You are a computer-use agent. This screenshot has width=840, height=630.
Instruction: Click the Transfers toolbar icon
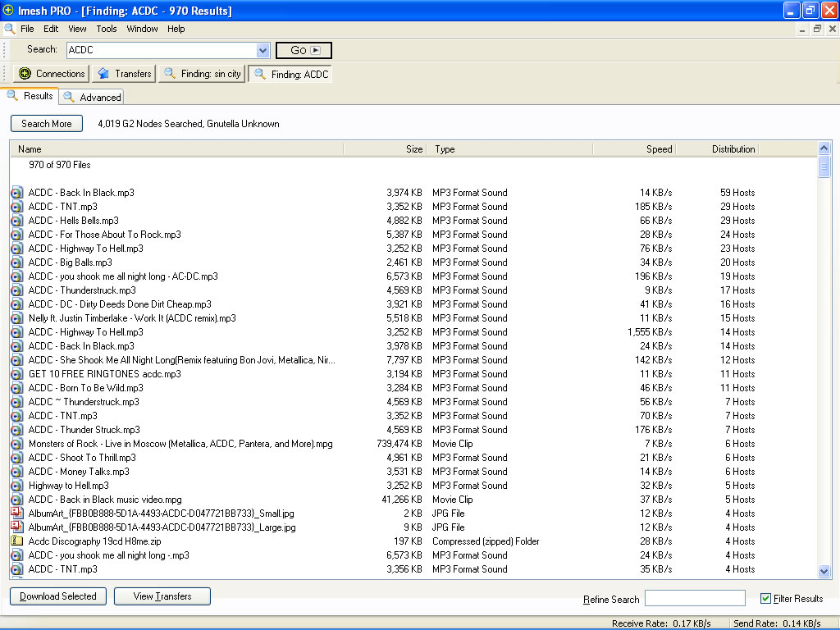pos(103,74)
